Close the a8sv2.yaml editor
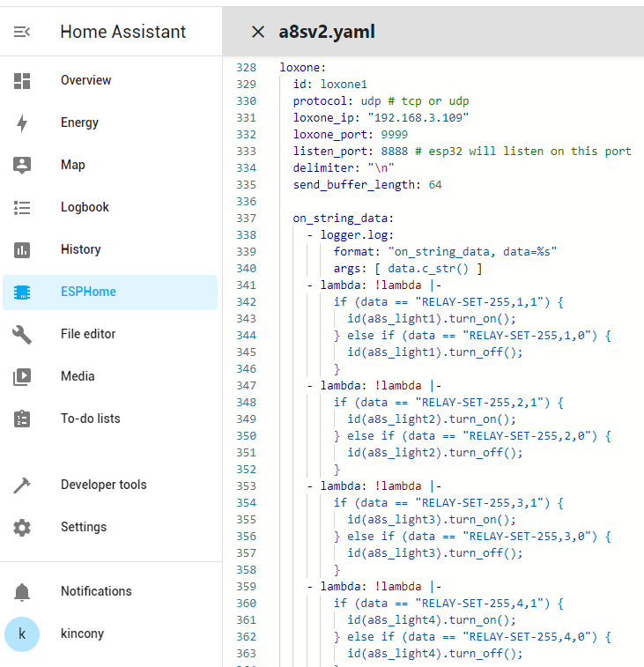Viewport: 644px width, 667px height. point(258,32)
